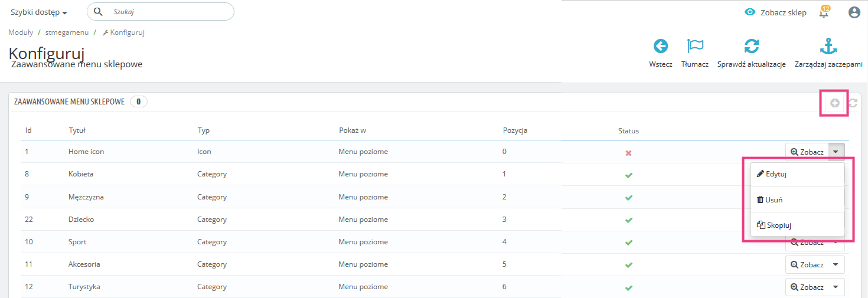
Task: Click the notifications bell icon
Action: click(x=824, y=12)
